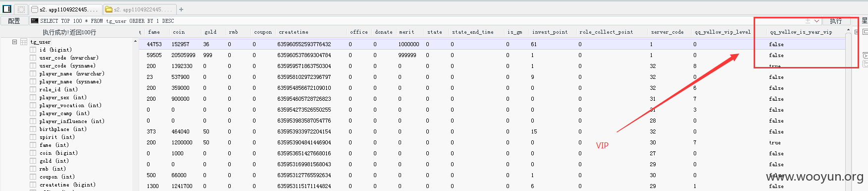868x191 pixels.
Task: Select player_vocation (int) column in tree
Action: [70, 105]
